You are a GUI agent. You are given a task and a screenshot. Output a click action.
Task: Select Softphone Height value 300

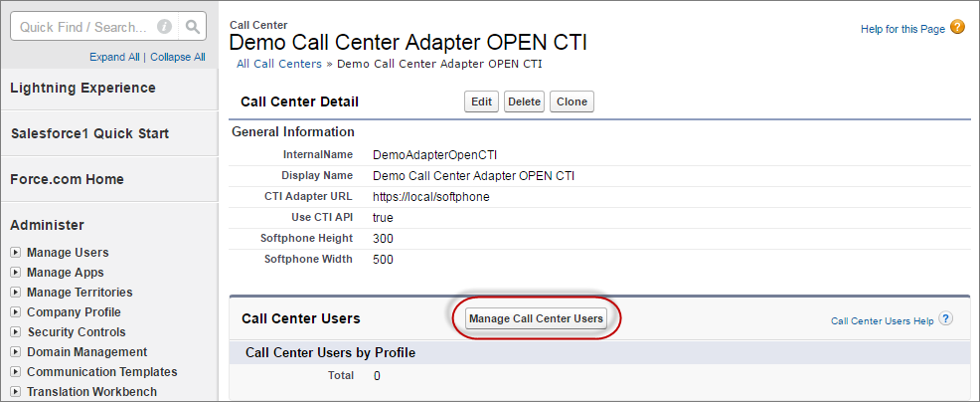coord(383,239)
